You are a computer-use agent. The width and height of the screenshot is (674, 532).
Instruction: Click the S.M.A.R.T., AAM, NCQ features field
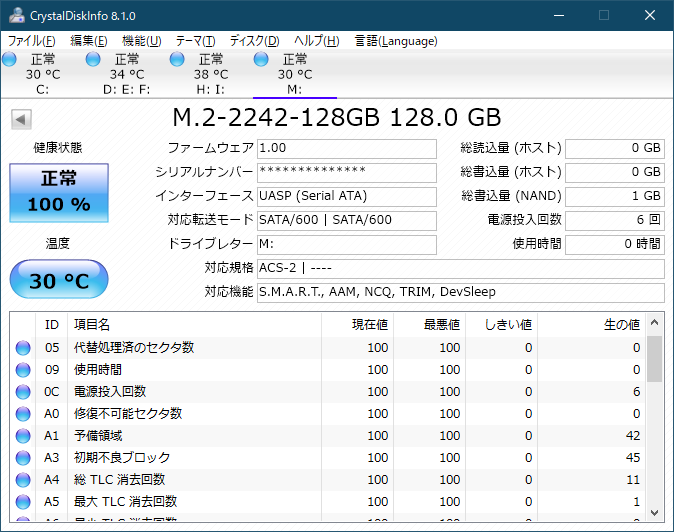[461, 293]
